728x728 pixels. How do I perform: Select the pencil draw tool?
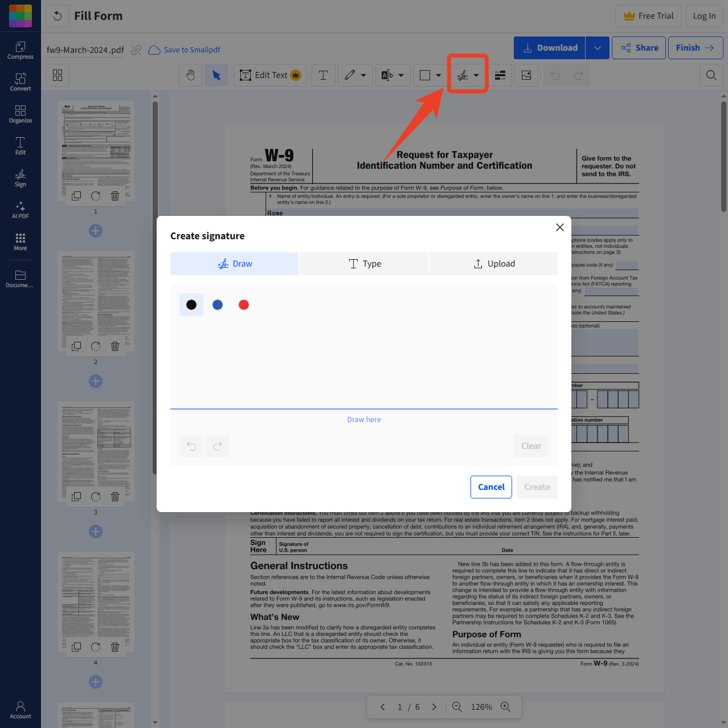point(350,75)
